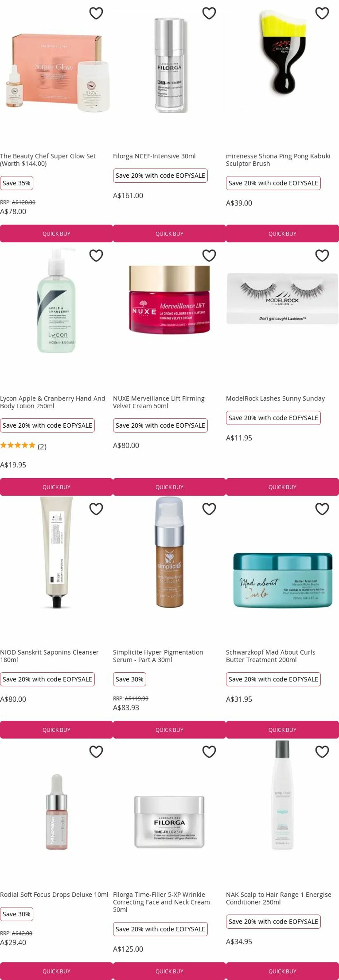Tap heart icon on ModelRock Lashes
Screen dimensions: 339x980
point(322,256)
